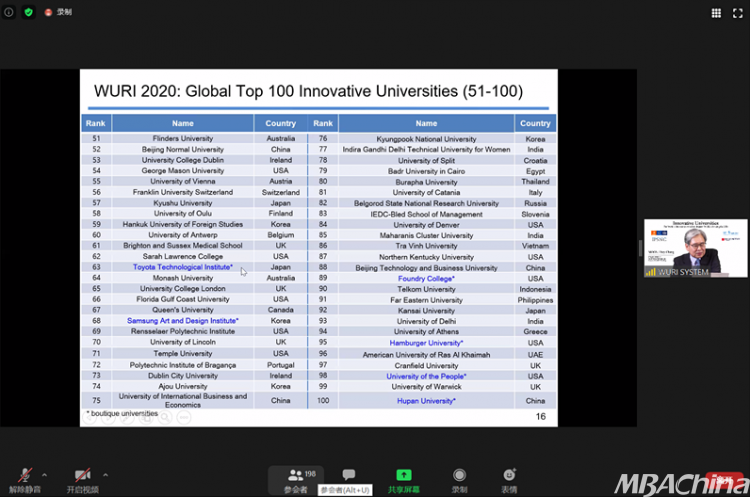Click the green encryption shield icon
750x497 pixels.
tap(29, 12)
